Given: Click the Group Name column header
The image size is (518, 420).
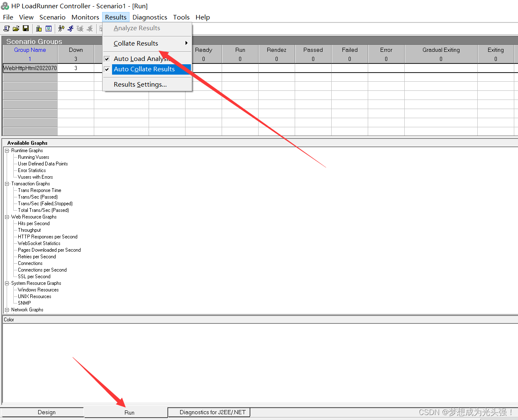Looking at the screenshot, I should tap(30, 50).
